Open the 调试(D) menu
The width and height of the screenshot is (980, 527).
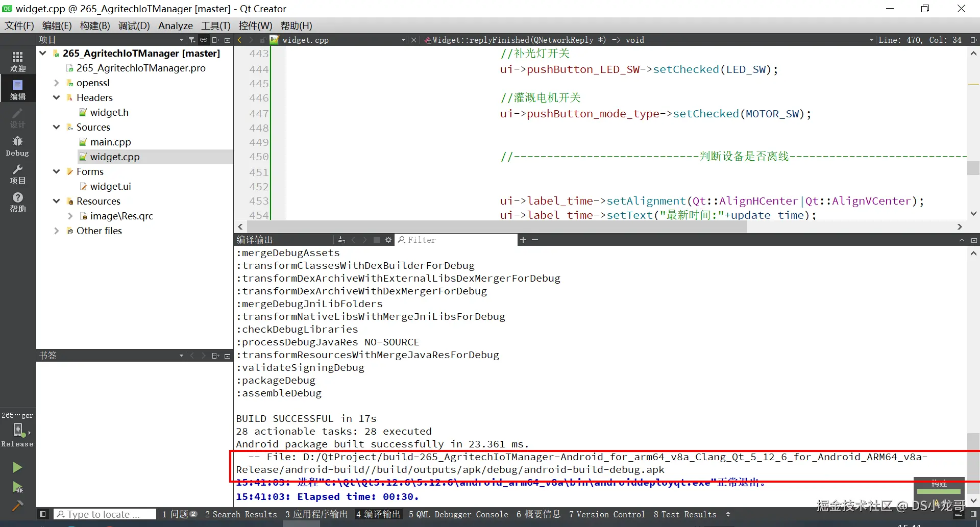[134, 26]
